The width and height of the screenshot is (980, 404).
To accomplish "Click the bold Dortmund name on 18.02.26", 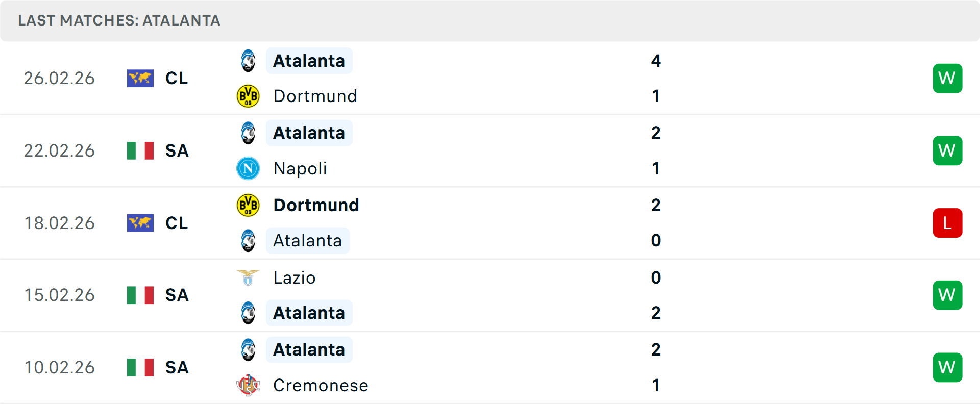I will click(x=316, y=205).
